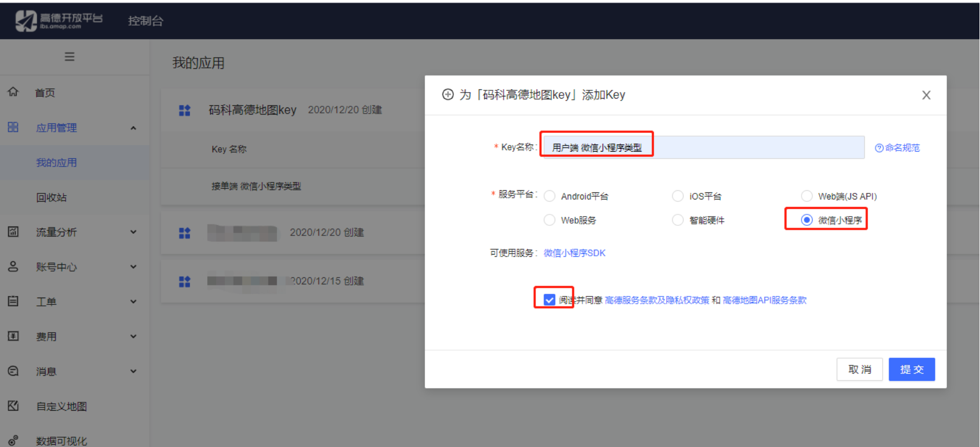
Task: Toggle the 阅读并同意 agreement checkbox
Action: click(549, 299)
